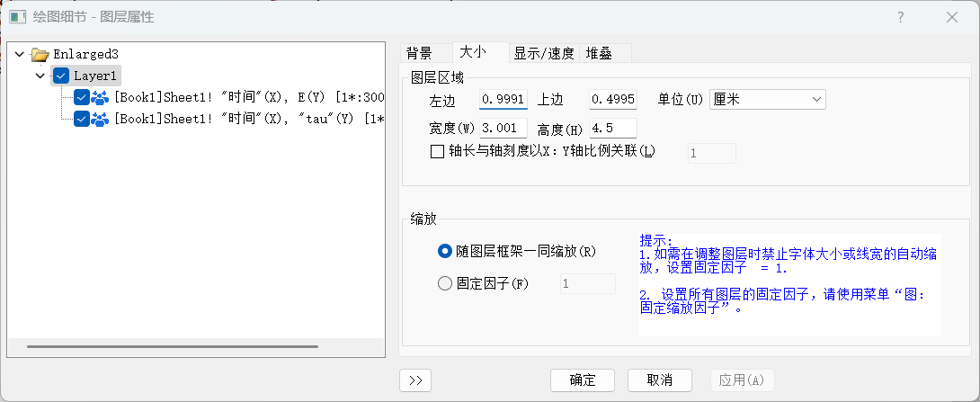980x402 pixels.
Task: Select the "时间"(X), E(Y) plot row
Action: tap(249, 97)
